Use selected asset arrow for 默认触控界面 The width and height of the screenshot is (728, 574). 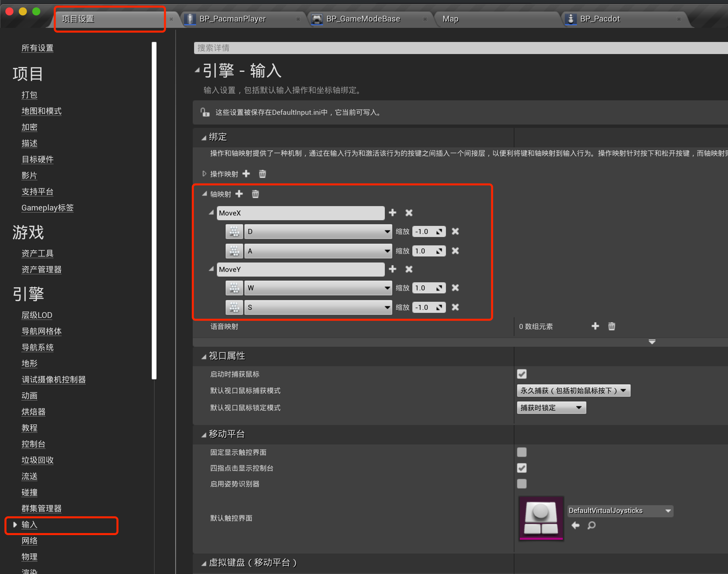576,525
